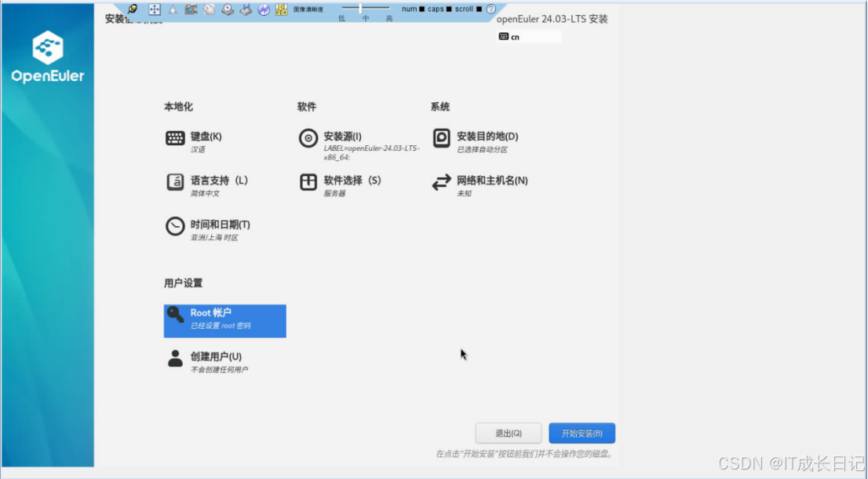868x479 pixels.
Task: Open the 语言支持(L) settings link
Action: coord(219,181)
